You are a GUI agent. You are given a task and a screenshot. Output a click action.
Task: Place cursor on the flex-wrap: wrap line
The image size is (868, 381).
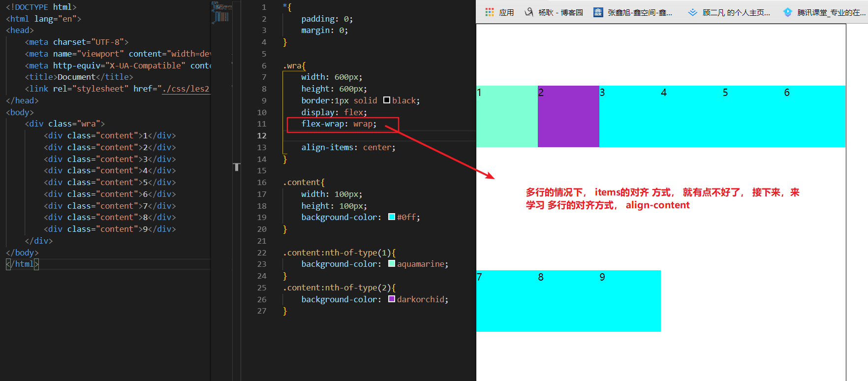339,124
